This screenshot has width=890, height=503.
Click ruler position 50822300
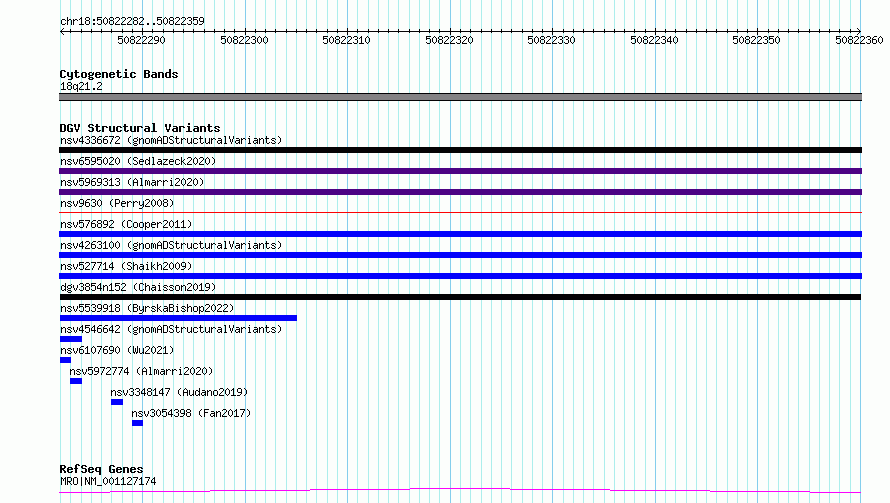pos(244,40)
